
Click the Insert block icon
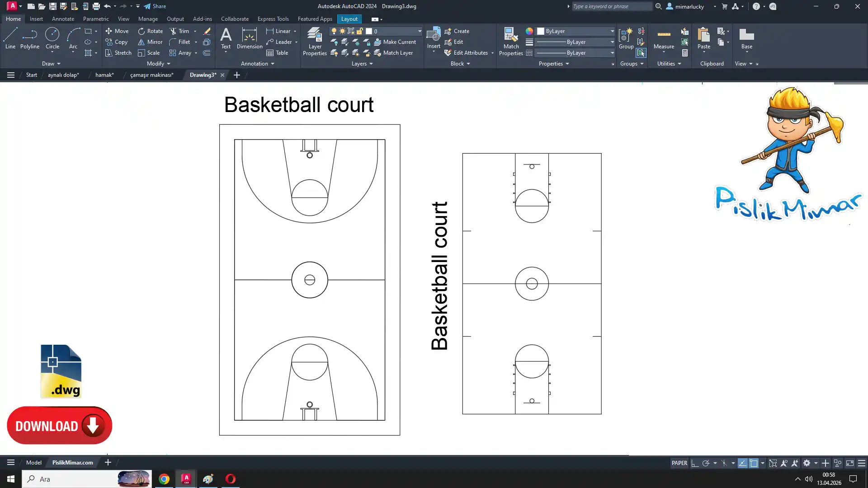click(433, 36)
